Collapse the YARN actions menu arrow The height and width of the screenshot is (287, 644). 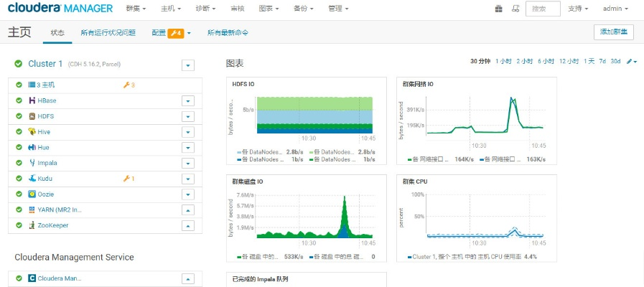[x=188, y=210]
